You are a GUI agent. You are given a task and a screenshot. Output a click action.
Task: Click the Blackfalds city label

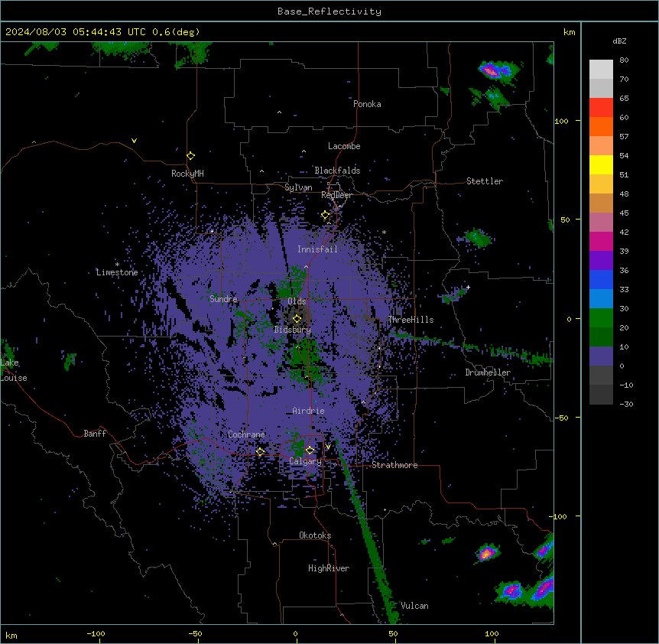pos(337,171)
